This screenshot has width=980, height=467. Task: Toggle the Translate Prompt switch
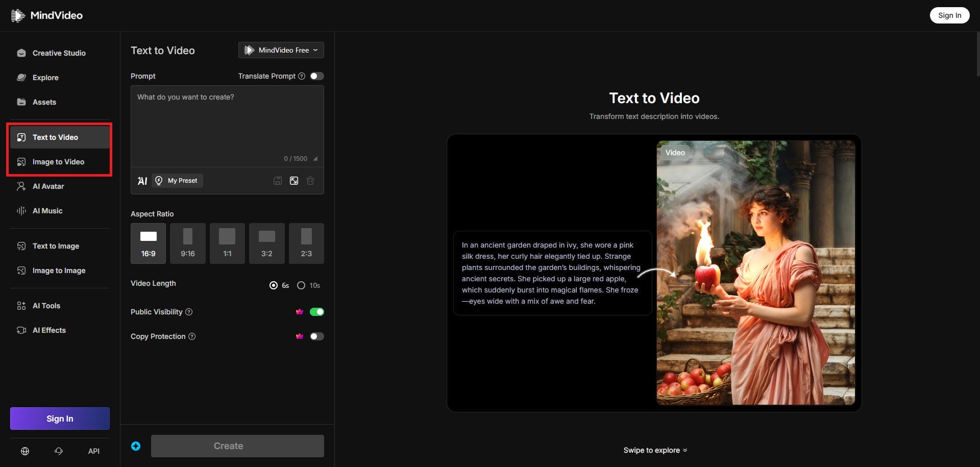pos(317,76)
